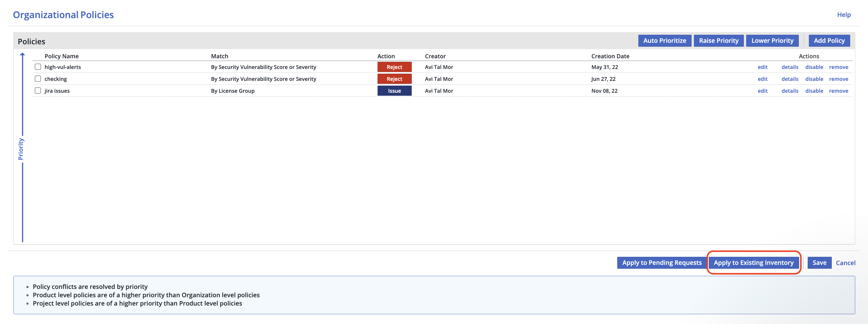This screenshot has width=868, height=324.
Task: Edit the jira issues policy
Action: click(762, 91)
